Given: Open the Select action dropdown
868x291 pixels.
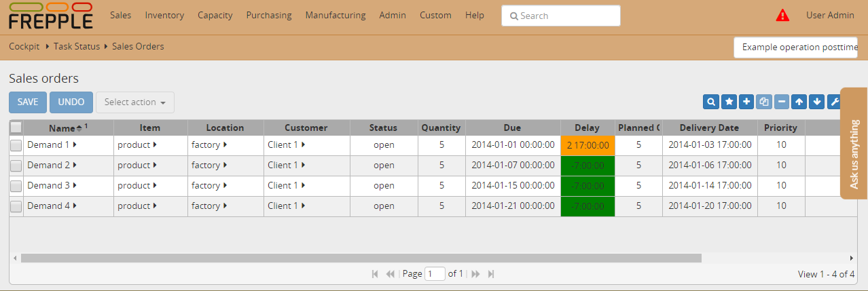Looking at the screenshot, I should click(x=135, y=102).
